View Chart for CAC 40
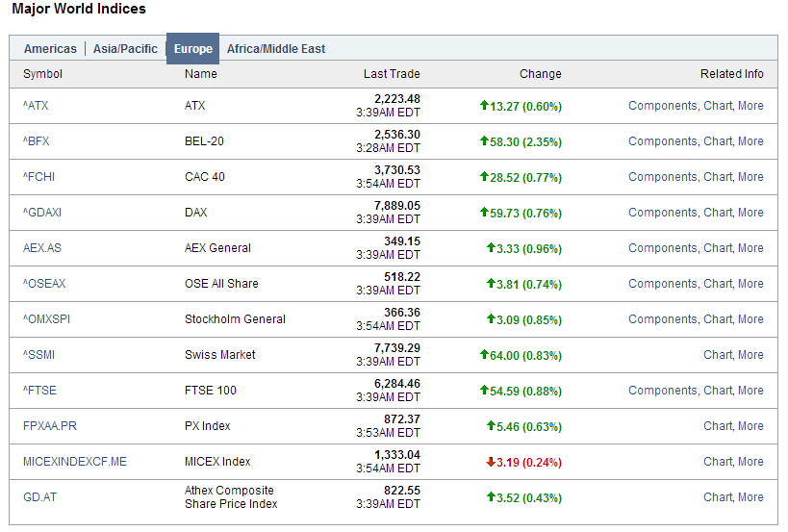Image resolution: width=788 pixels, height=532 pixels. pos(718,177)
